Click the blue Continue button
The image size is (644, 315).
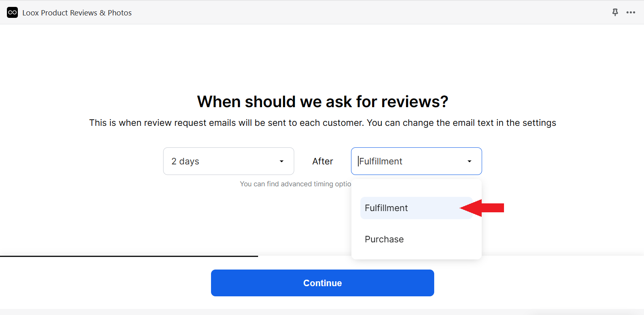[323, 283]
